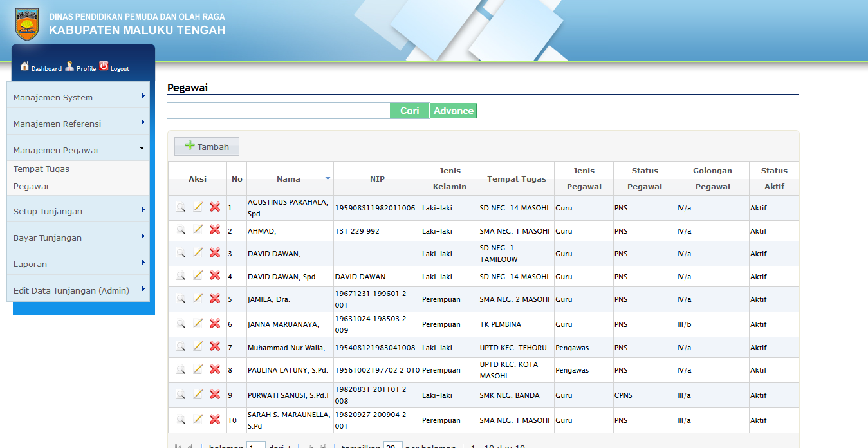Open the magnifier for row 3 DAVID DAWAN
Image resolution: width=868 pixels, height=448 pixels.
click(181, 253)
